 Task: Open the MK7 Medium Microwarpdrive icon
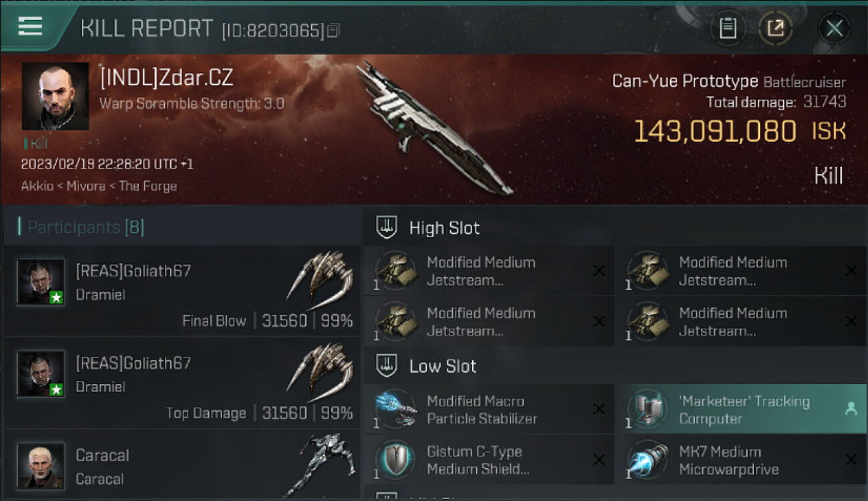(648, 460)
